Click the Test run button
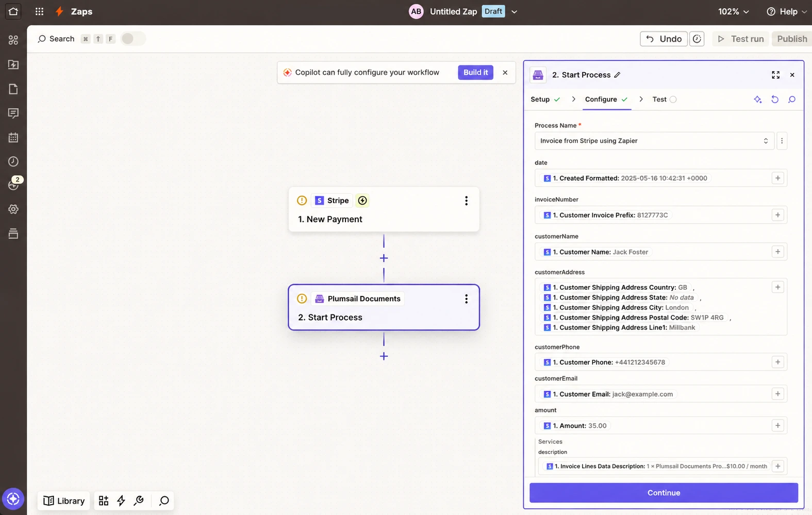Viewport: 812px width, 515px height. [741, 39]
